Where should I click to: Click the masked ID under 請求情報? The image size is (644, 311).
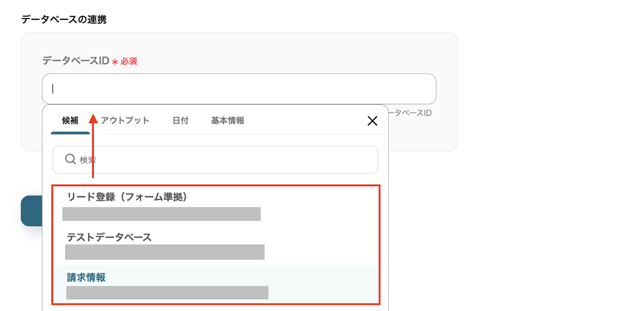pos(167,292)
